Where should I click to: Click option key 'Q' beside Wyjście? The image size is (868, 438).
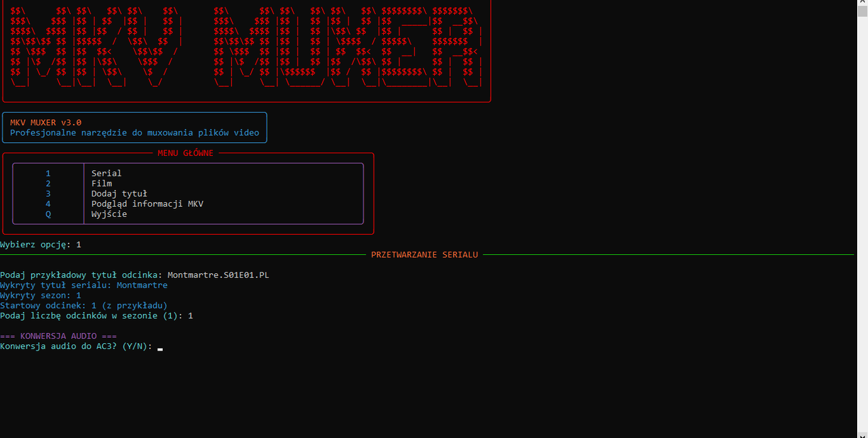click(x=48, y=214)
